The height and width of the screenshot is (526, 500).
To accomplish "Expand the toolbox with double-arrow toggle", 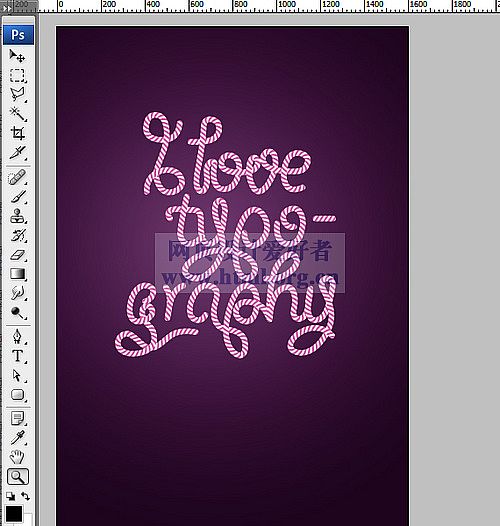I will [7, 8].
